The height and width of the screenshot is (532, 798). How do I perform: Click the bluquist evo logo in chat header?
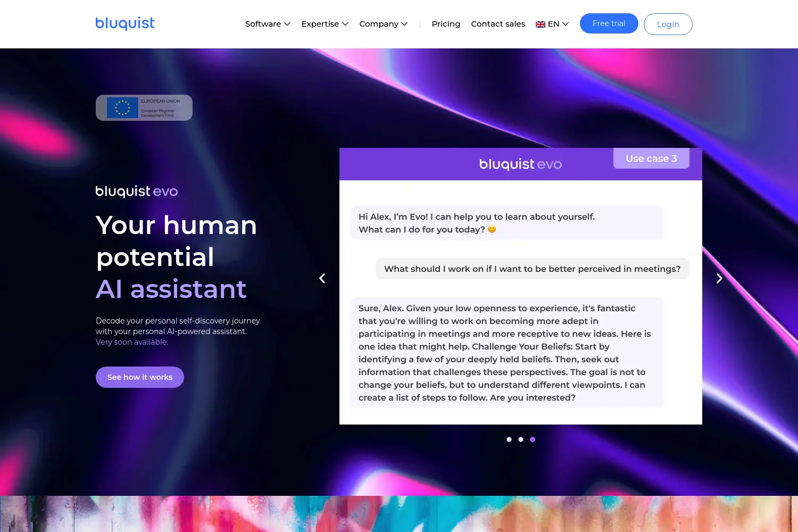520,164
